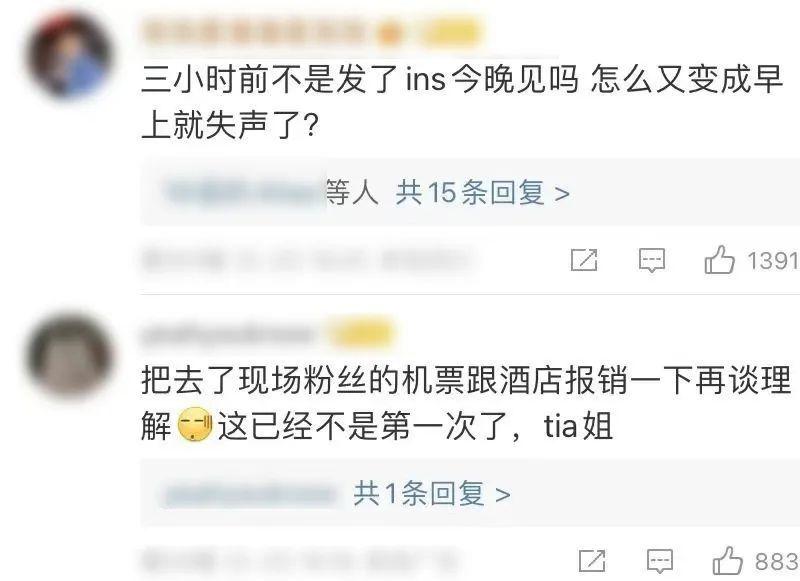Tap the sweat emoji in second comment

[195, 424]
